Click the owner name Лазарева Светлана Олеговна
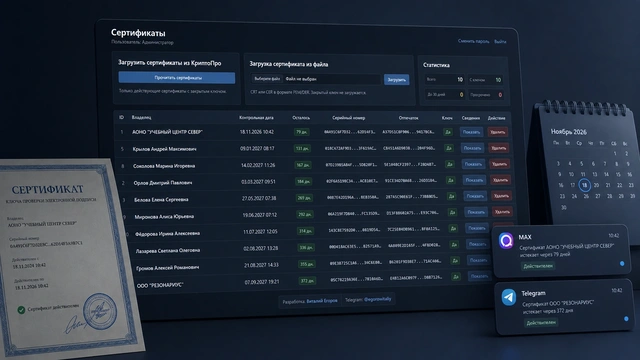 (168, 251)
